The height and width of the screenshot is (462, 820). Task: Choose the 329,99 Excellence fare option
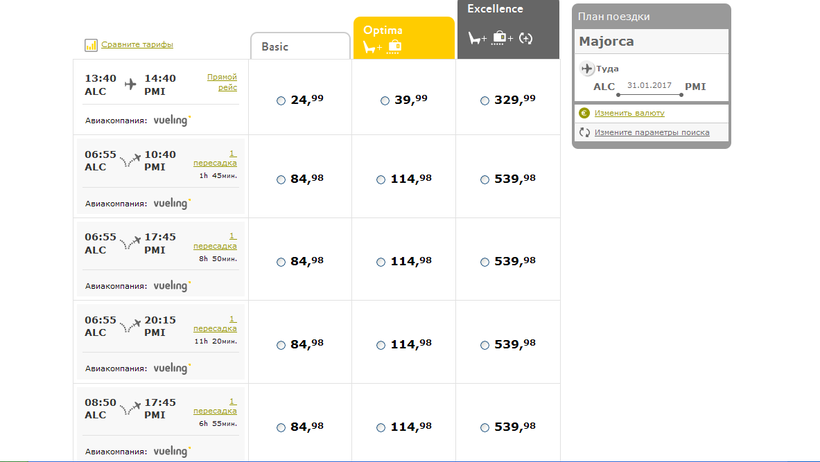(x=485, y=100)
